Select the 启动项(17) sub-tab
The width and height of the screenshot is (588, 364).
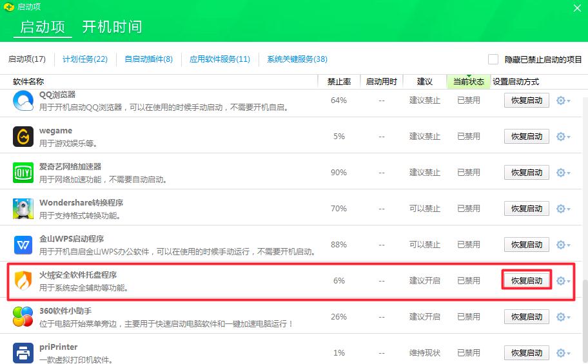pyautogui.click(x=27, y=59)
